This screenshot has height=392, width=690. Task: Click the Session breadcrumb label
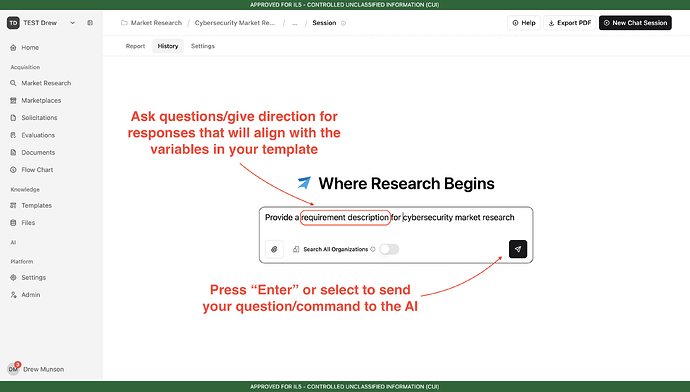[x=324, y=23]
